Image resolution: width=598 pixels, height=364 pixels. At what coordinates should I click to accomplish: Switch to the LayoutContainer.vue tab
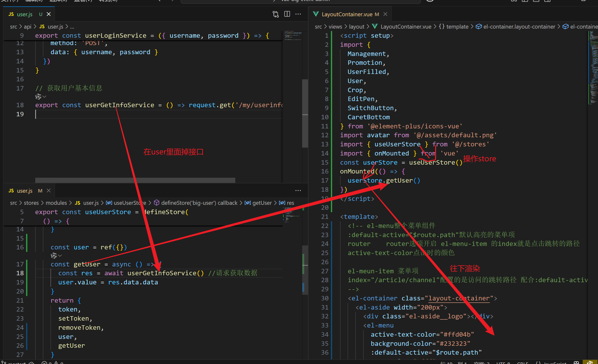347,14
